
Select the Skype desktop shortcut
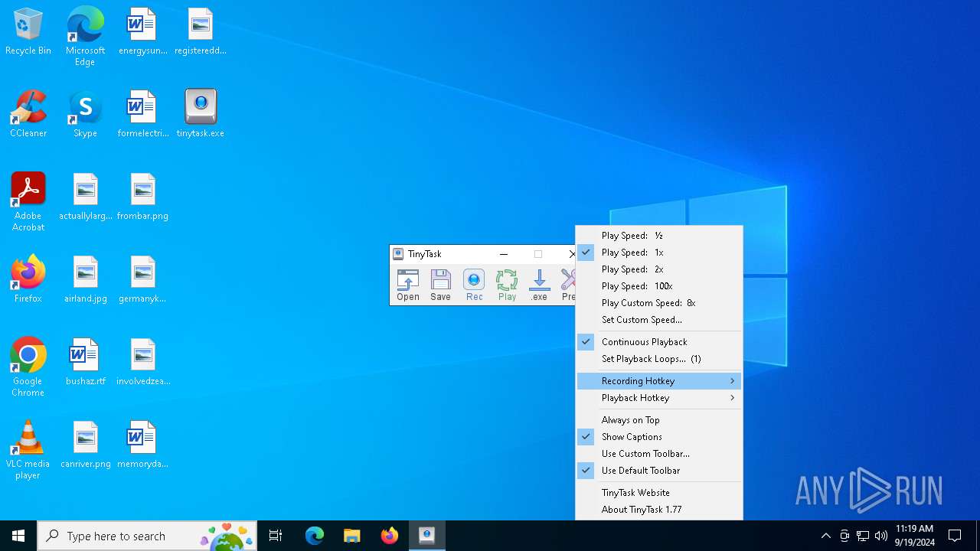click(x=85, y=114)
